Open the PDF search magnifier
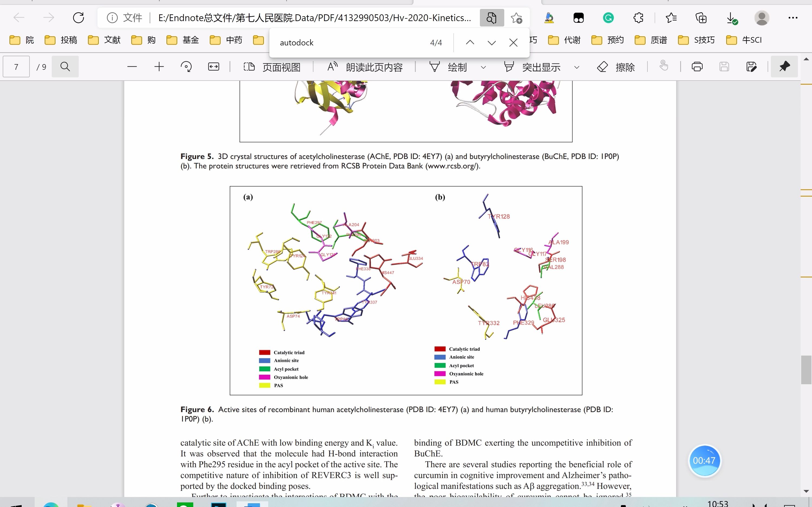812x507 pixels. [65, 67]
